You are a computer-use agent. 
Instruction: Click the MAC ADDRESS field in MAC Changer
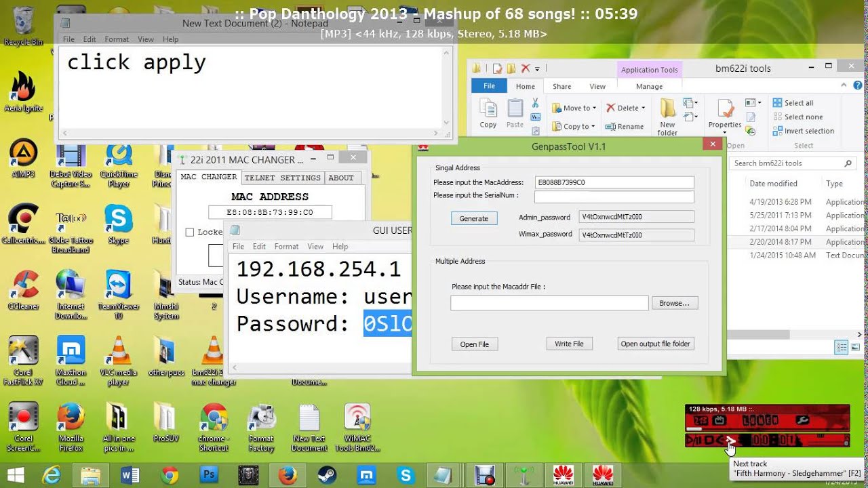(270, 212)
